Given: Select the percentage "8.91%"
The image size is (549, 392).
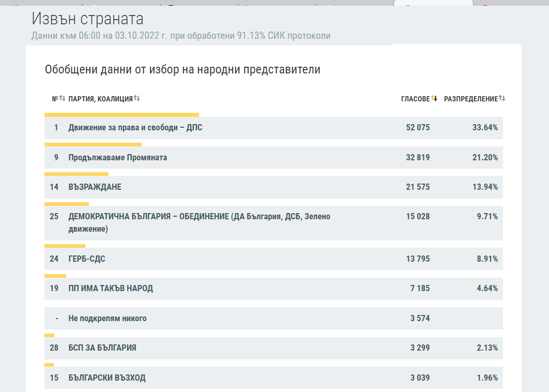Looking at the screenshot, I should (487, 259).
